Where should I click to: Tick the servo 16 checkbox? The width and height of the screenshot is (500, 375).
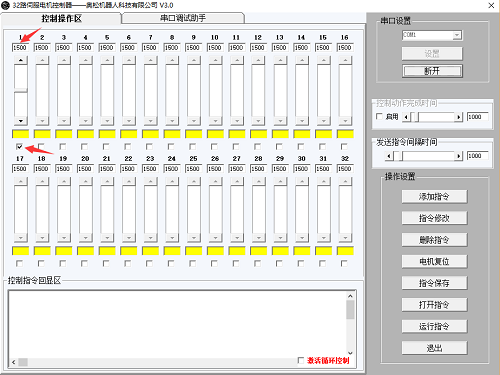click(344, 146)
